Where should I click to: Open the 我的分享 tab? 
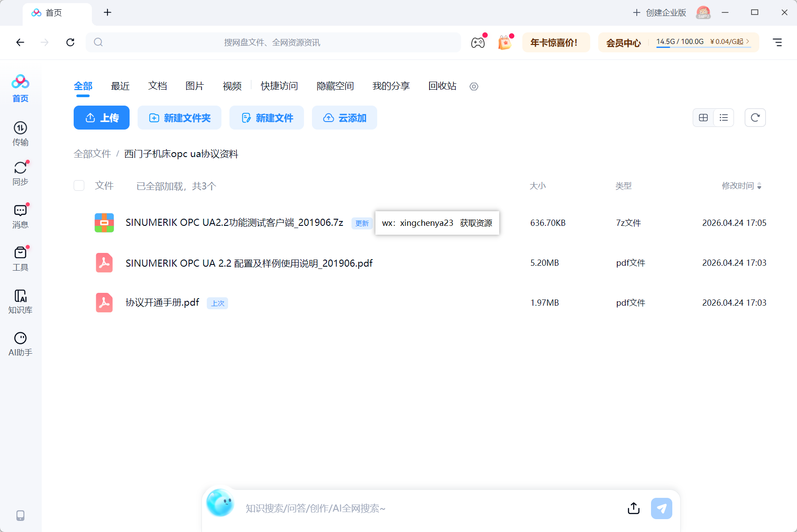[x=391, y=86]
